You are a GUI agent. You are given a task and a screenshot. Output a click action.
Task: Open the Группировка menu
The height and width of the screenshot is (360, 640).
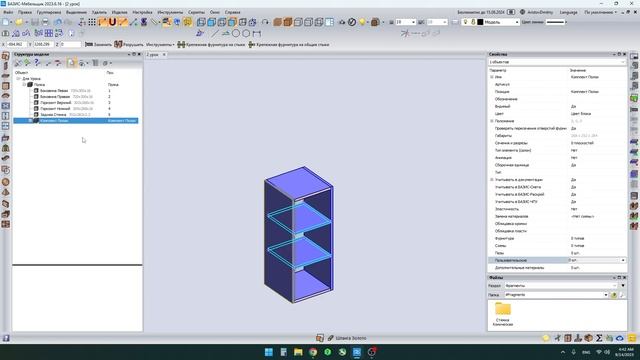click(49, 12)
